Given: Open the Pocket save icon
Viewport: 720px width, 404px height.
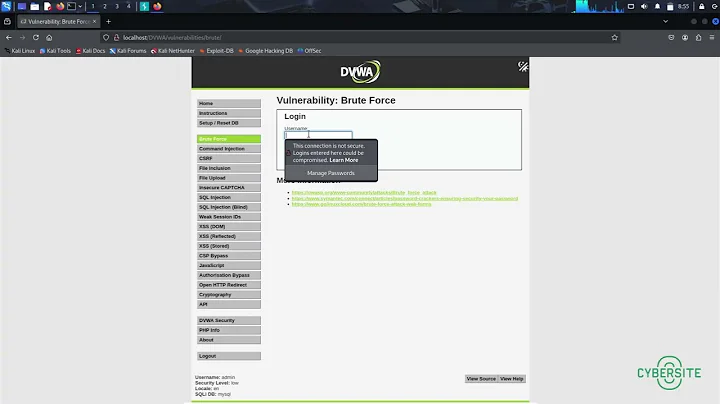Looking at the screenshot, I should [x=671, y=38].
